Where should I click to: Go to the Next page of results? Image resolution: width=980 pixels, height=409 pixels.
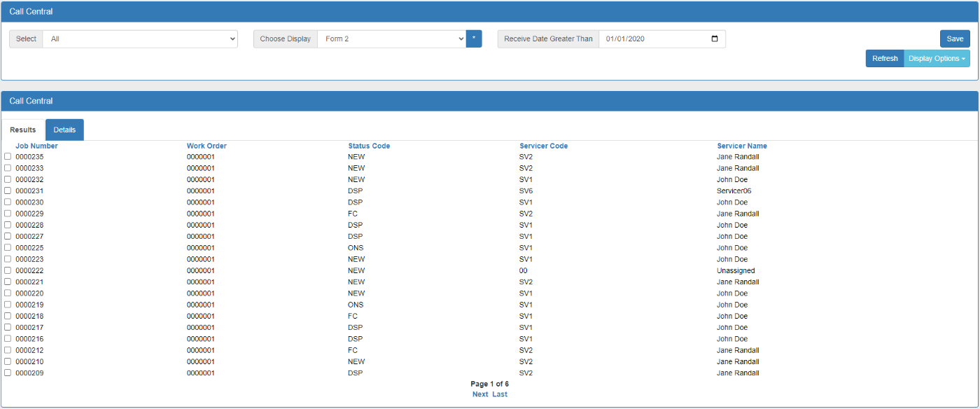(479, 394)
